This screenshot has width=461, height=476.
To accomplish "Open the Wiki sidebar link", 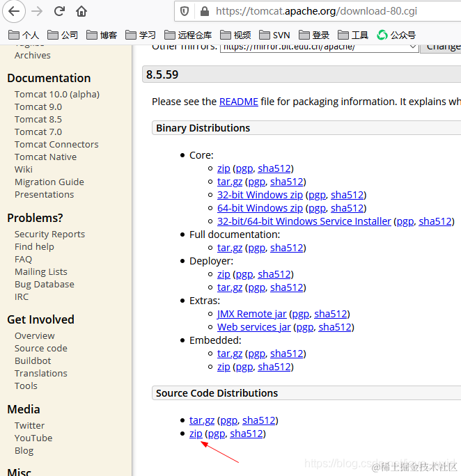I will [x=24, y=169].
